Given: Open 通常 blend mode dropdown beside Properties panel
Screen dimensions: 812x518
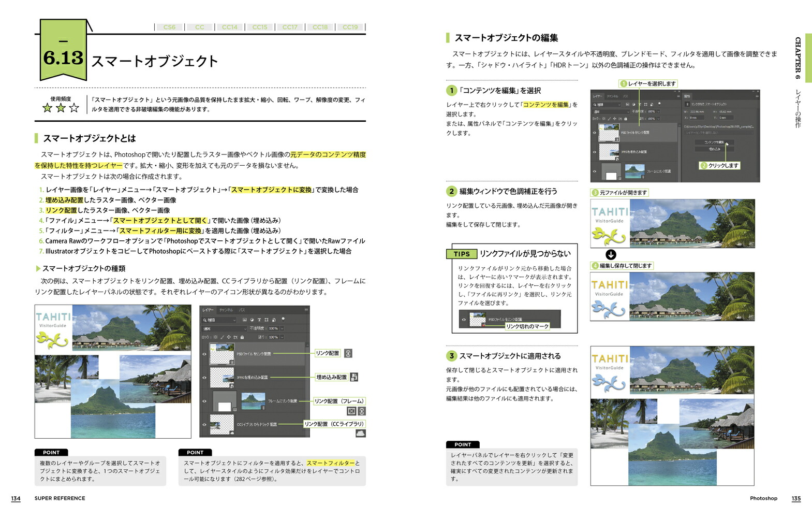Looking at the screenshot, I should pos(611,111).
